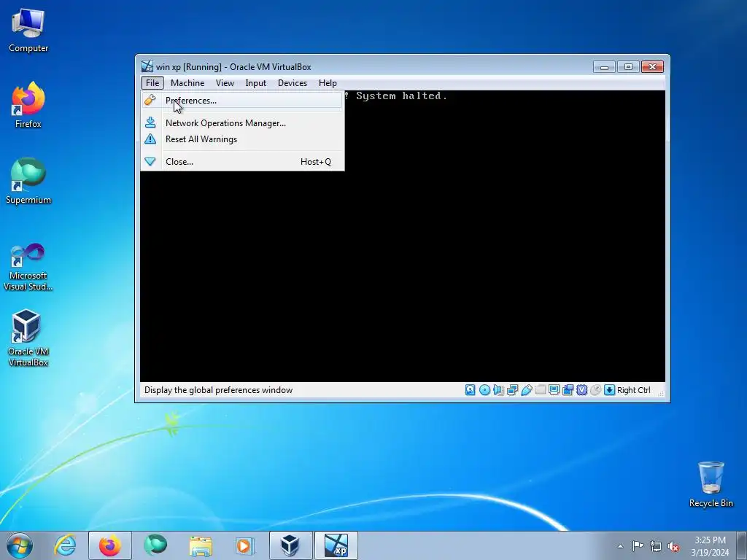The image size is (747, 560).
Task: Select Reset All Warnings menu item
Action: click(x=242, y=139)
